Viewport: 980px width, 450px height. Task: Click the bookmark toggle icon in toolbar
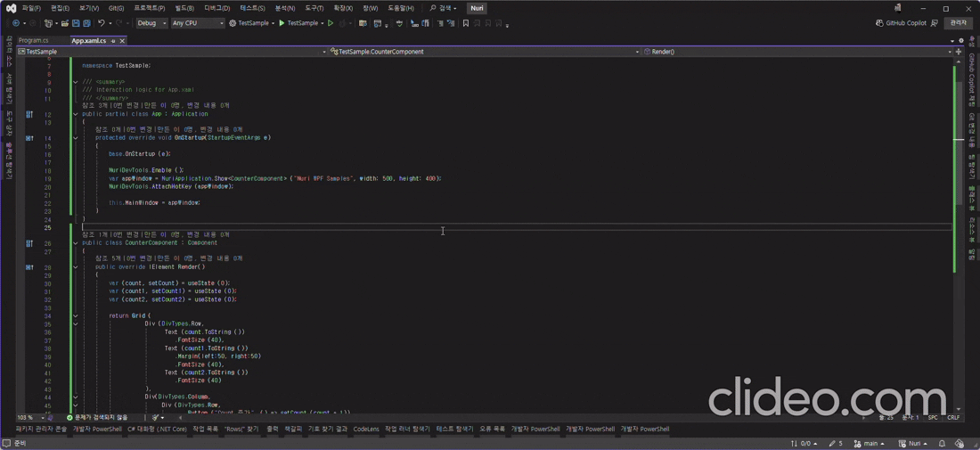pos(466,23)
